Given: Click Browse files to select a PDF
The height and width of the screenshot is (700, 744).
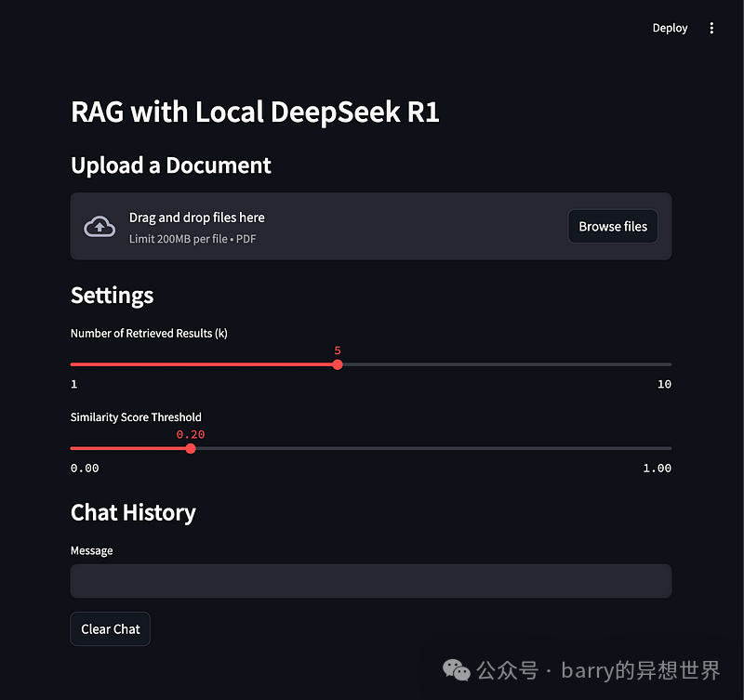Looking at the screenshot, I should click(612, 226).
